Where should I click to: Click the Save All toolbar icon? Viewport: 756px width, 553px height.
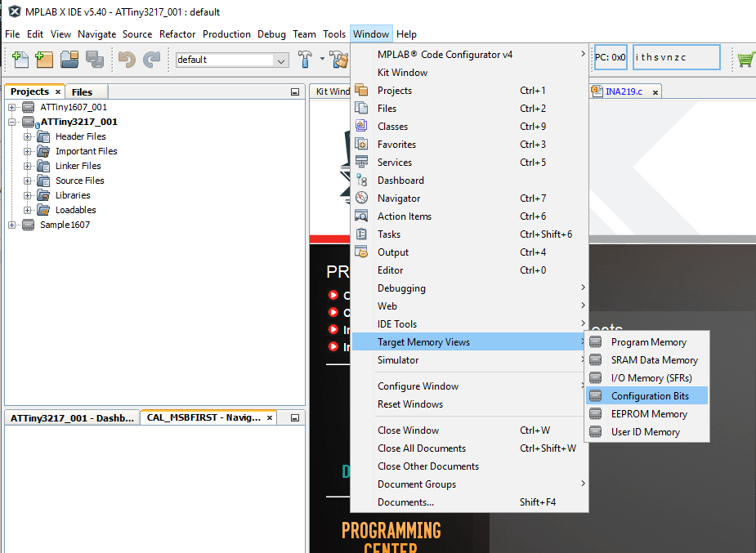pos(94,60)
